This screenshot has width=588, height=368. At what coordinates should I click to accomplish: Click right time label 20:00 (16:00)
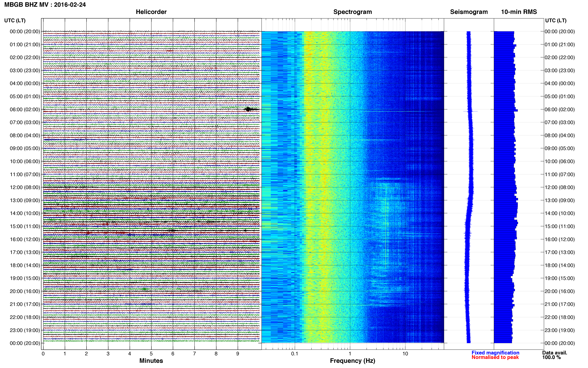click(x=560, y=291)
